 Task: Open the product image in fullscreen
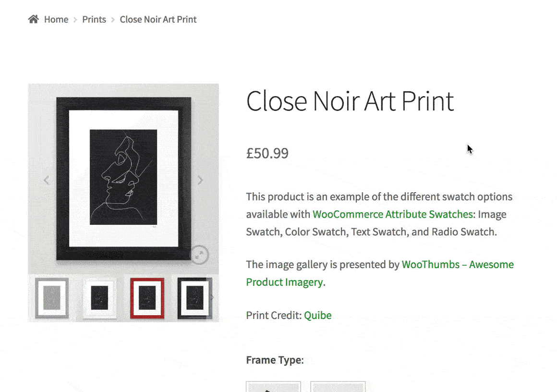(x=199, y=255)
